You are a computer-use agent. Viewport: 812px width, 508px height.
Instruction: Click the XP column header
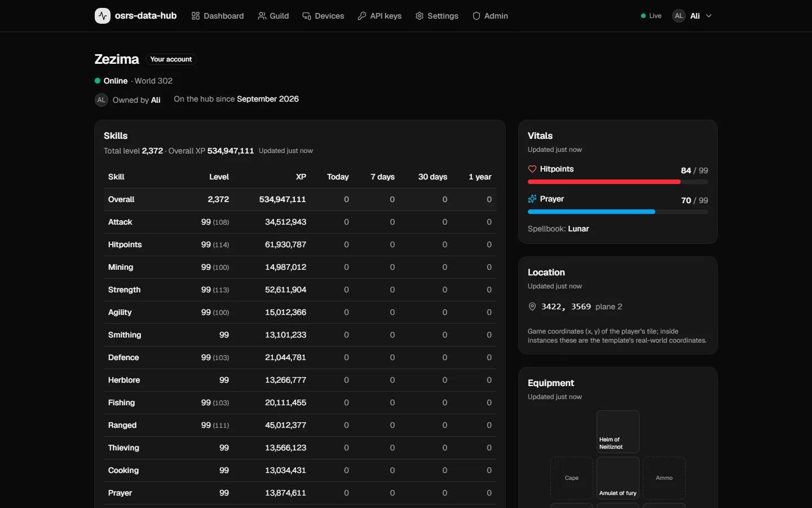301,177
